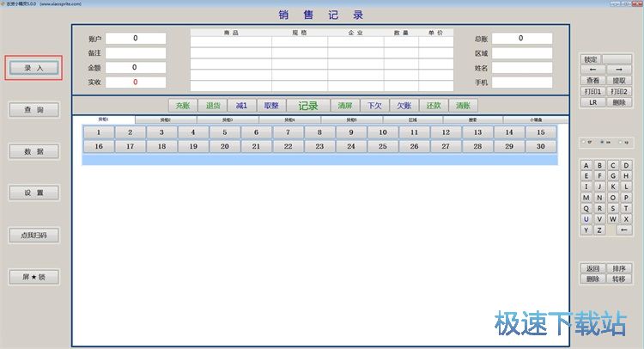Screen dimensions: 644x349
Task: Click the 还款 repayment button
Action: (434, 106)
